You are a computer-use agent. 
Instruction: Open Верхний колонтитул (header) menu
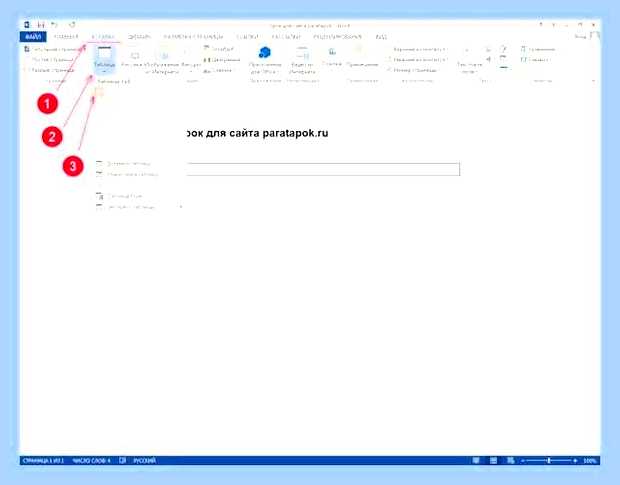pos(418,49)
